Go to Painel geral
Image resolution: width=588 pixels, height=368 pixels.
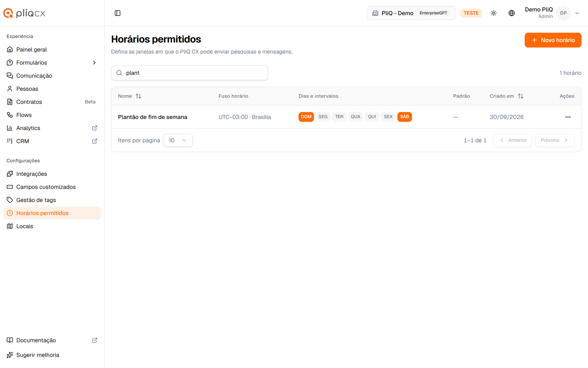tap(52, 50)
